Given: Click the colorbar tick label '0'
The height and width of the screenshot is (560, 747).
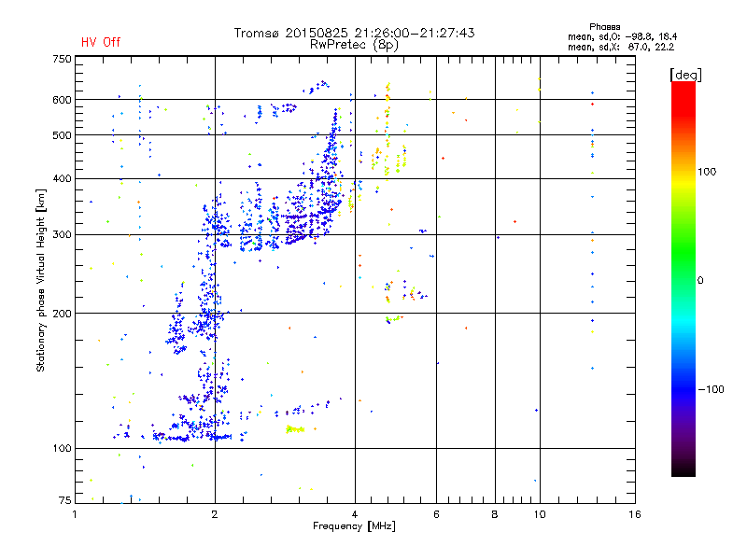Looking at the screenshot, I should (x=700, y=281).
